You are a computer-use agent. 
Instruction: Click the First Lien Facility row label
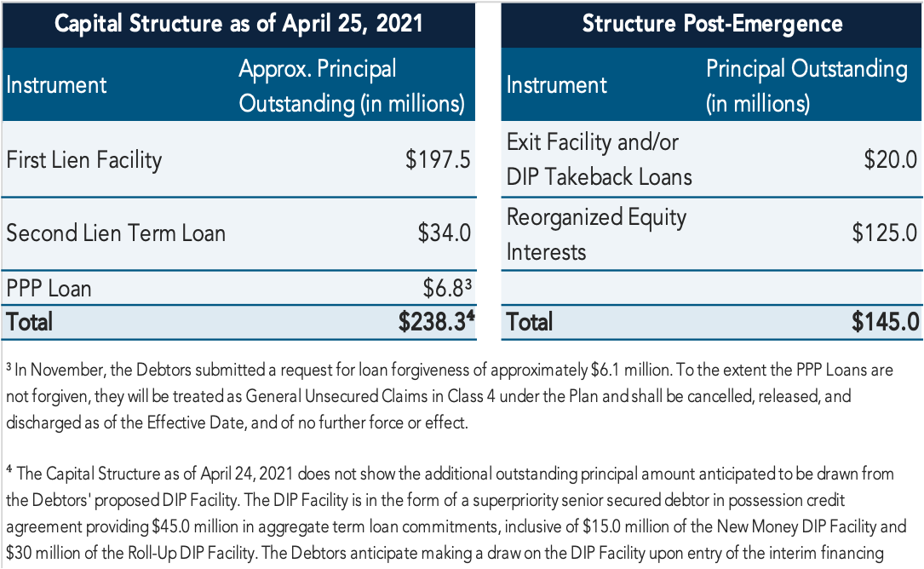click(83, 160)
